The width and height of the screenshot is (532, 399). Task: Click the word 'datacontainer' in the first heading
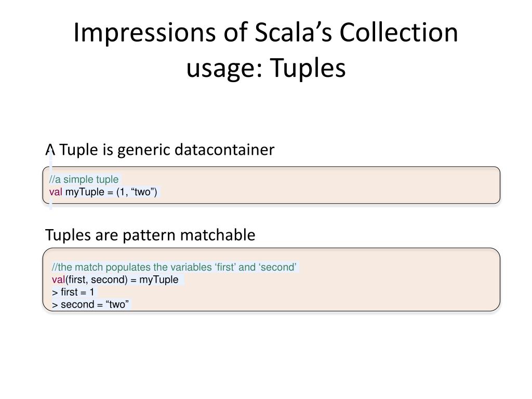click(x=224, y=150)
